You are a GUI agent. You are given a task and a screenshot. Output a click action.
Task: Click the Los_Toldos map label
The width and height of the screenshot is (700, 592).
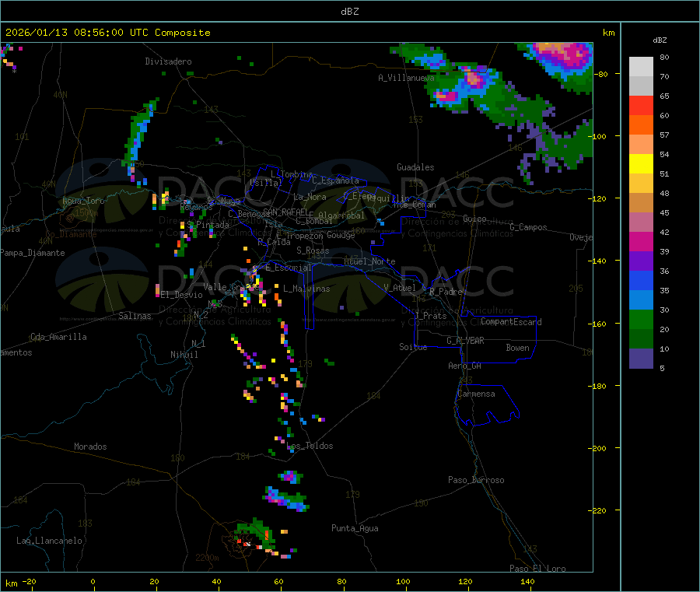point(310,446)
